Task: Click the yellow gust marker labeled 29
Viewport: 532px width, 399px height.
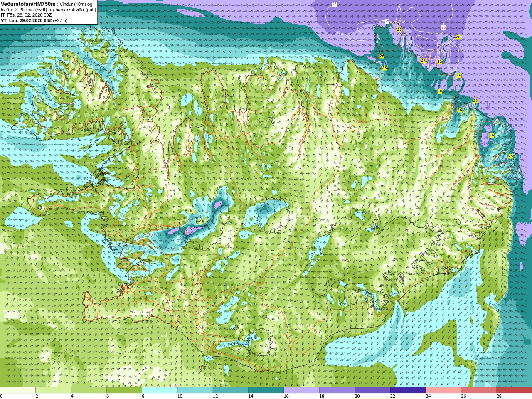Action: pos(399,30)
